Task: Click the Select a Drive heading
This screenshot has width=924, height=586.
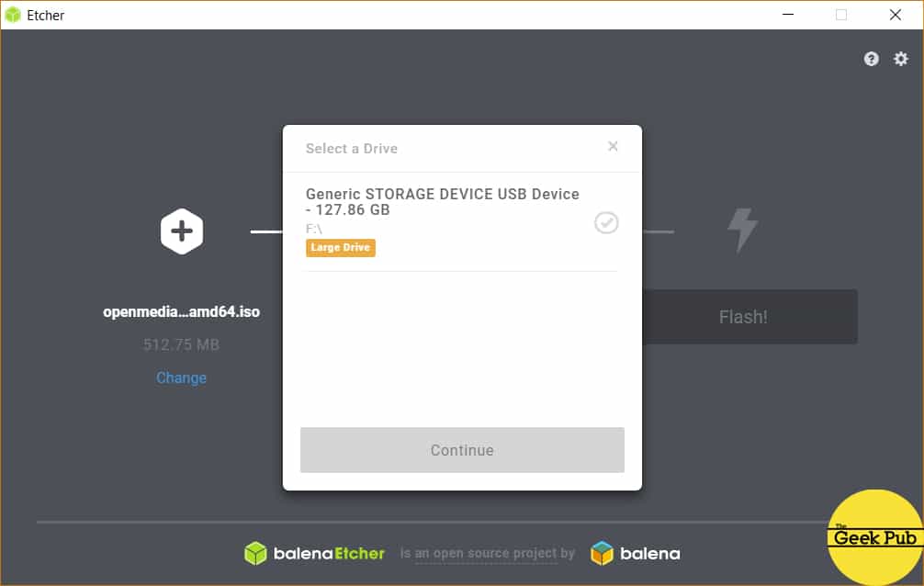Action: click(x=352, y=149)
